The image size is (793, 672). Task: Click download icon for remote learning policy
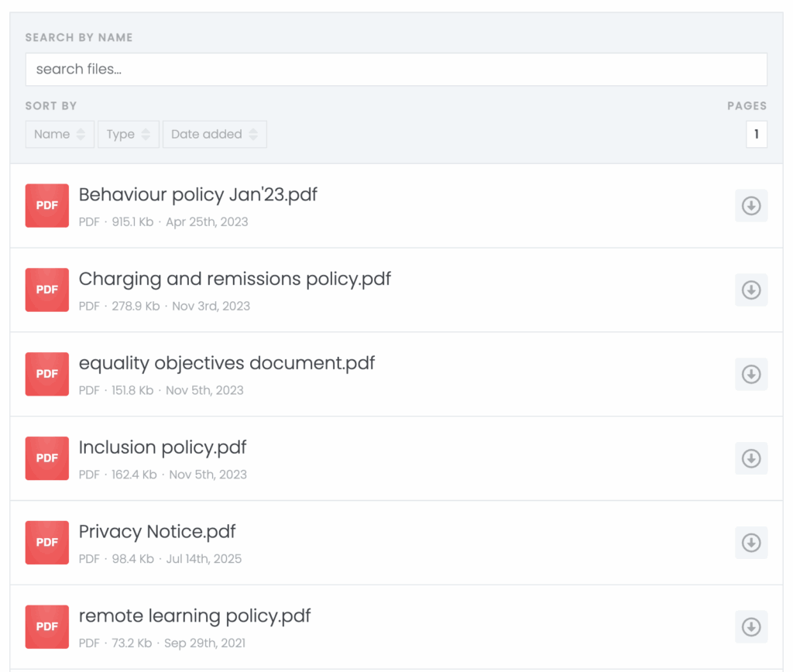750,627
